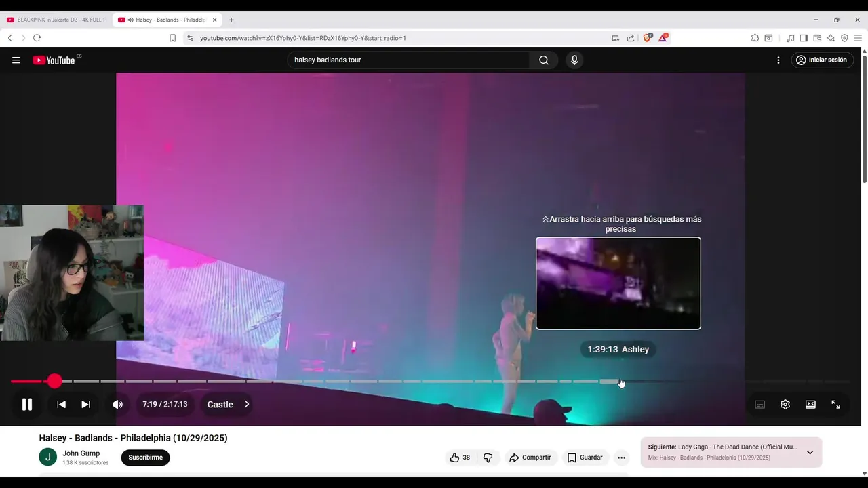Toggle subtitles in the player

coord(760,405)
